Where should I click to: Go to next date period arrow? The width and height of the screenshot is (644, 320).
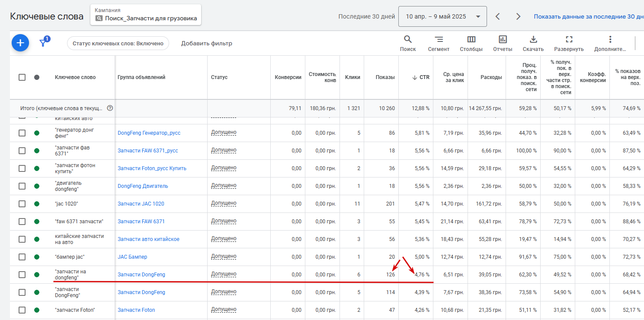pyautogui.click(x=518, y=16)
